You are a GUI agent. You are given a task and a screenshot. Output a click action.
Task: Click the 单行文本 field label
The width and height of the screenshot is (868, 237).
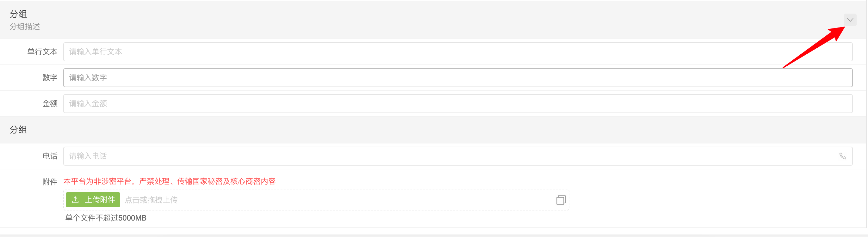coord(42,52)
